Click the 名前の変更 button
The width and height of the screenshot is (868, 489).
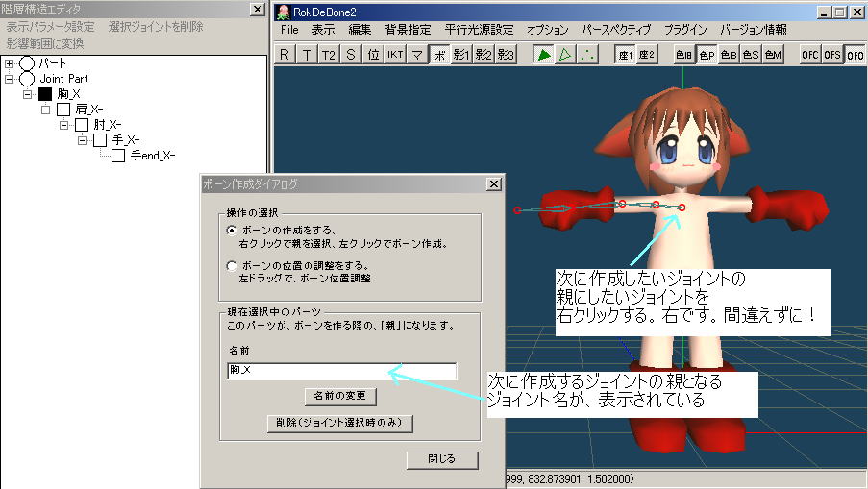tap(339, 395)
